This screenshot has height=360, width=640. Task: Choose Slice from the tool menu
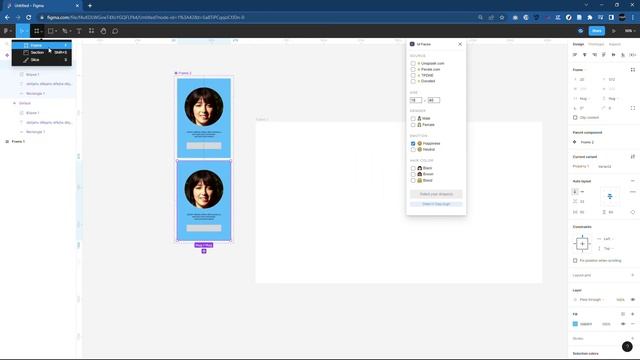(x=42, y=60)
